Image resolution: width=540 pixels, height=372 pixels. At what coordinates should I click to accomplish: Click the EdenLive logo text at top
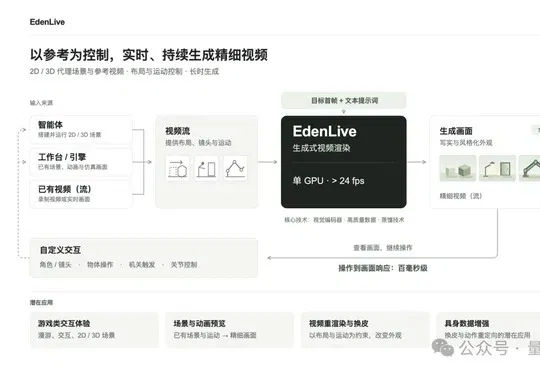tap(47, 22)
